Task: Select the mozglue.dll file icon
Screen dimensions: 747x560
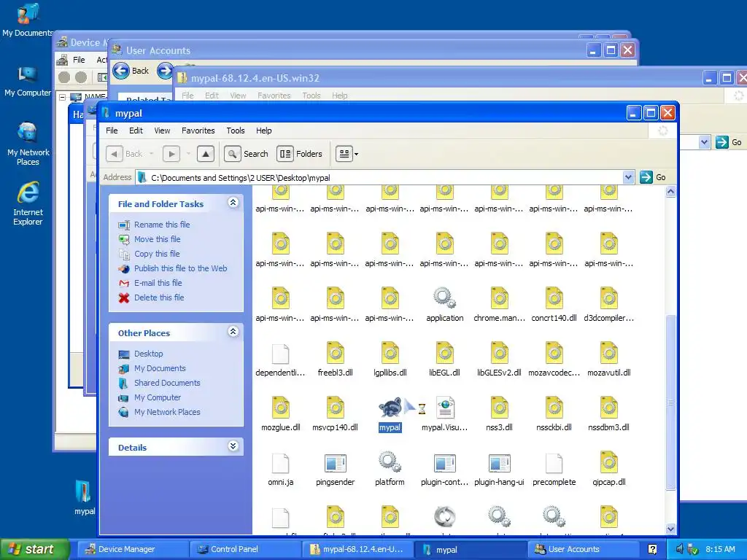Action: click(x=280, y=408)
